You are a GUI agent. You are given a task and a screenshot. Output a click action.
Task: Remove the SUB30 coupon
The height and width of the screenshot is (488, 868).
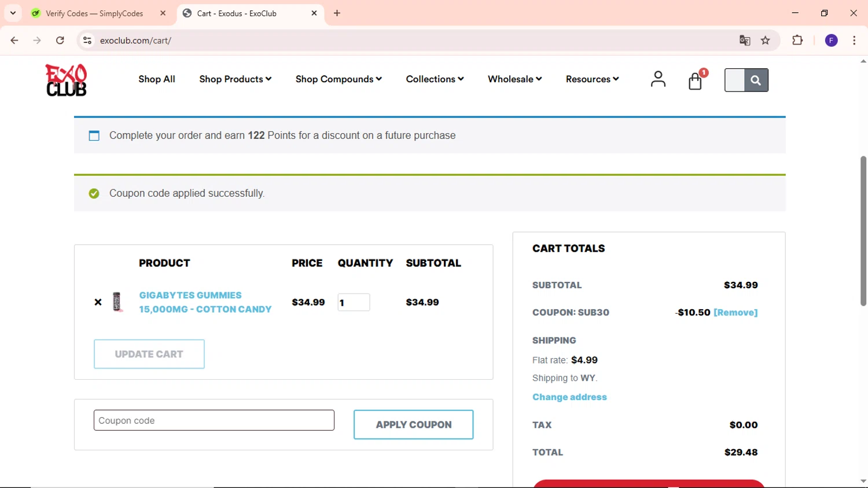click(x=735, y=313)
